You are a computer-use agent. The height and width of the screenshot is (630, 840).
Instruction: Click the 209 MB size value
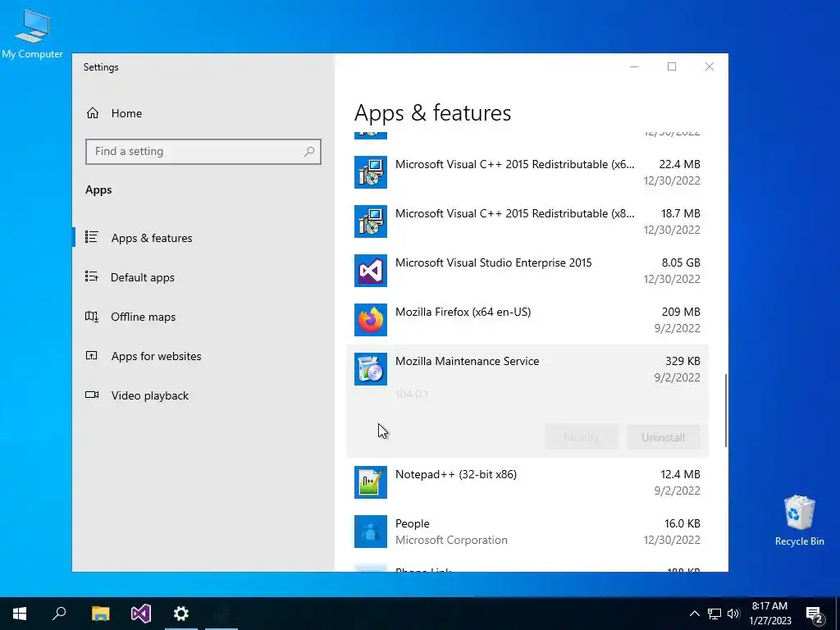coord(681,312)
